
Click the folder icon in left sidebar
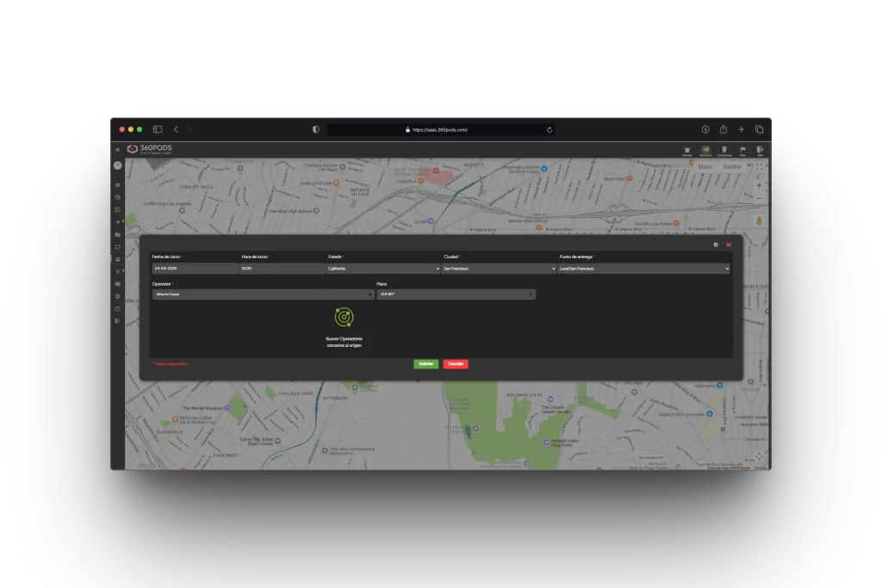pos(118,234)
